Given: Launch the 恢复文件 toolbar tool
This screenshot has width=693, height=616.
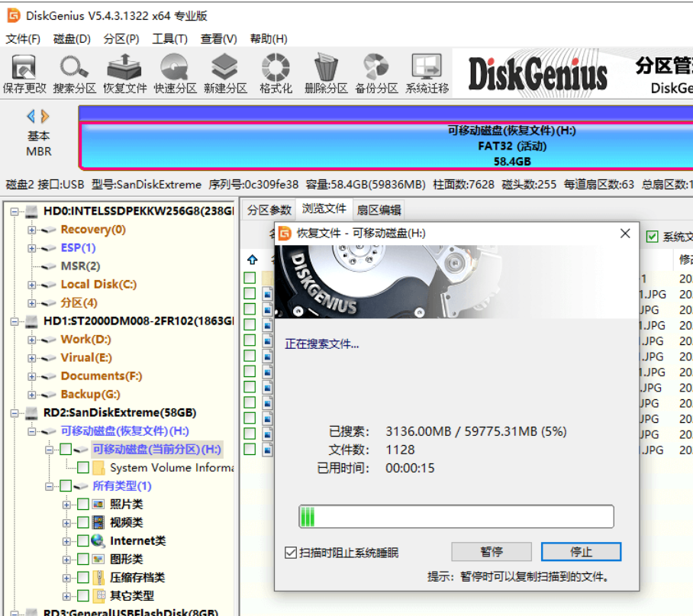Looking at the screenshot, I should pos(124,73).
